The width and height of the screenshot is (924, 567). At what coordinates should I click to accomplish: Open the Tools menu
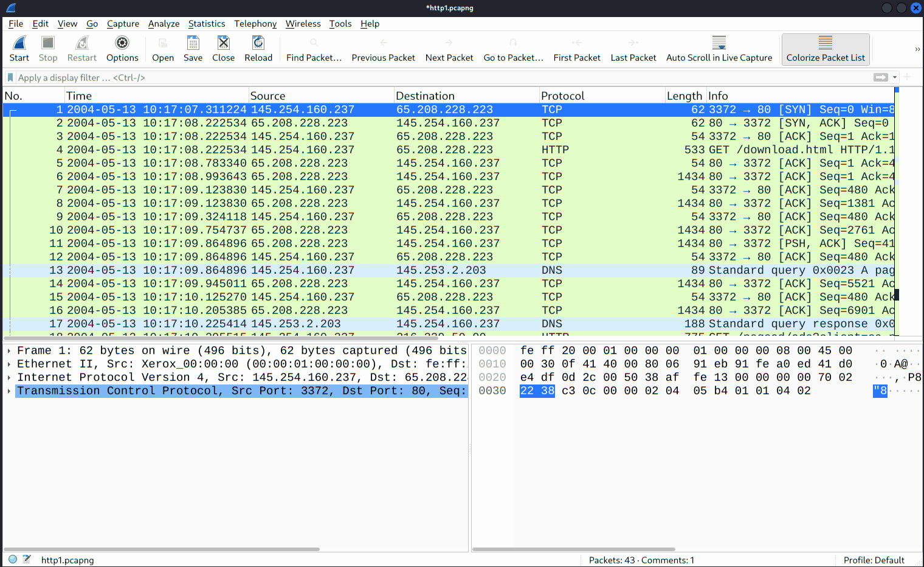(340, 24)
